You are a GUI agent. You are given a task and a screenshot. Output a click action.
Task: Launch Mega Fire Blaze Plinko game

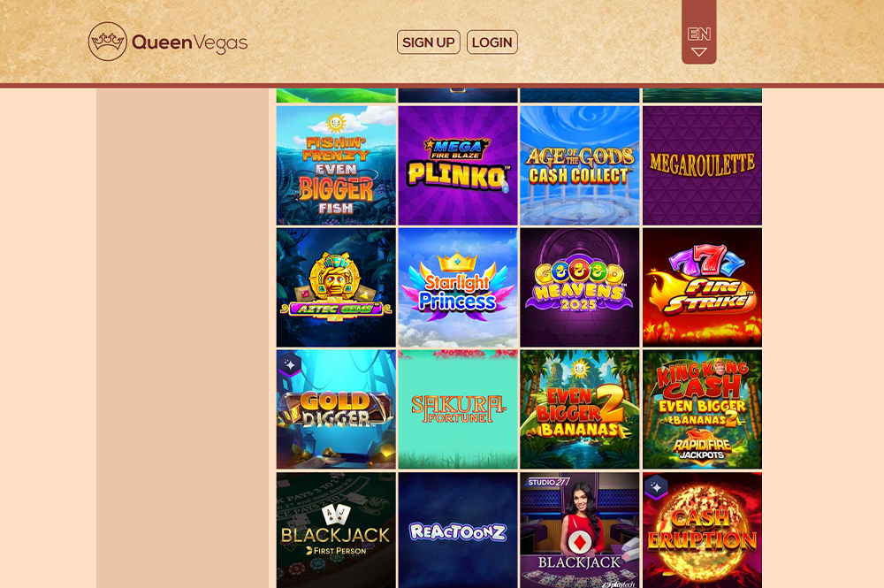click(458, 165)
